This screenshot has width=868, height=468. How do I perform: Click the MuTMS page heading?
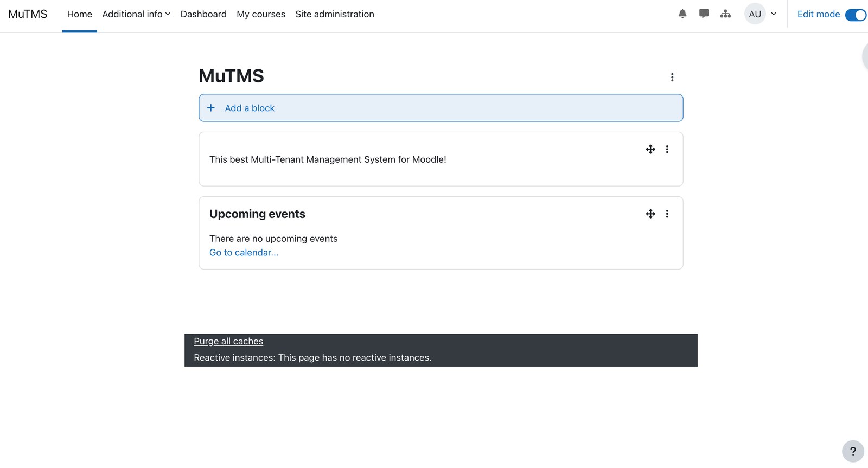231,76
